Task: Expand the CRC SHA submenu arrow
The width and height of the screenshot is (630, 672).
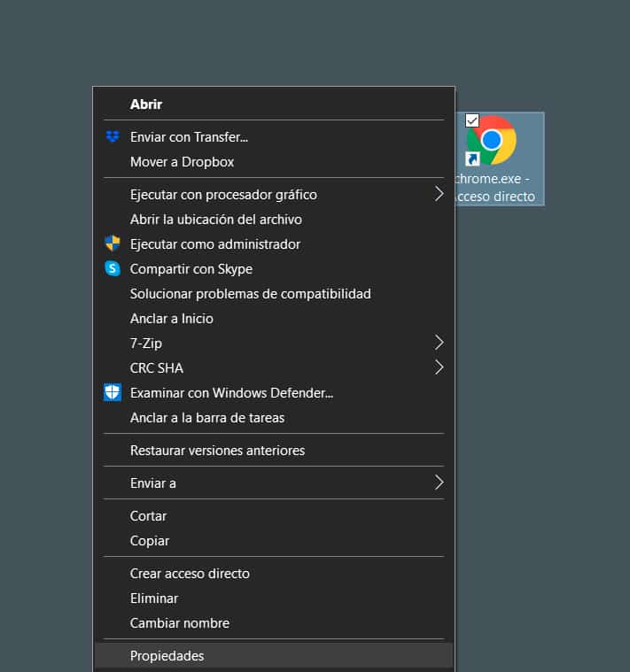Action: [x=439, y=367]
